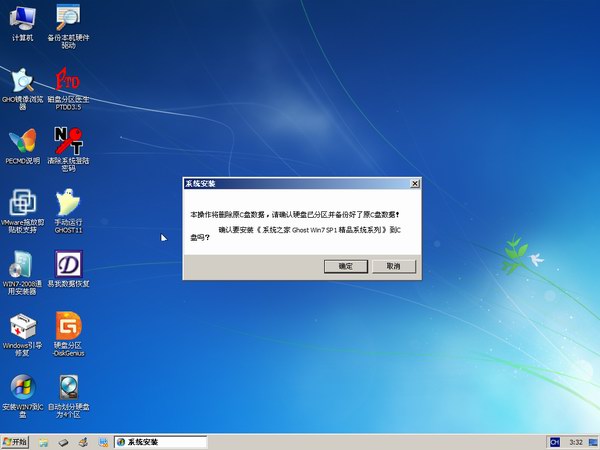This screenshot has height=450, width=600.
Task: Open PECMD说明 desktop shortcut
Action: pyautogui.click(x=22, y=141)
